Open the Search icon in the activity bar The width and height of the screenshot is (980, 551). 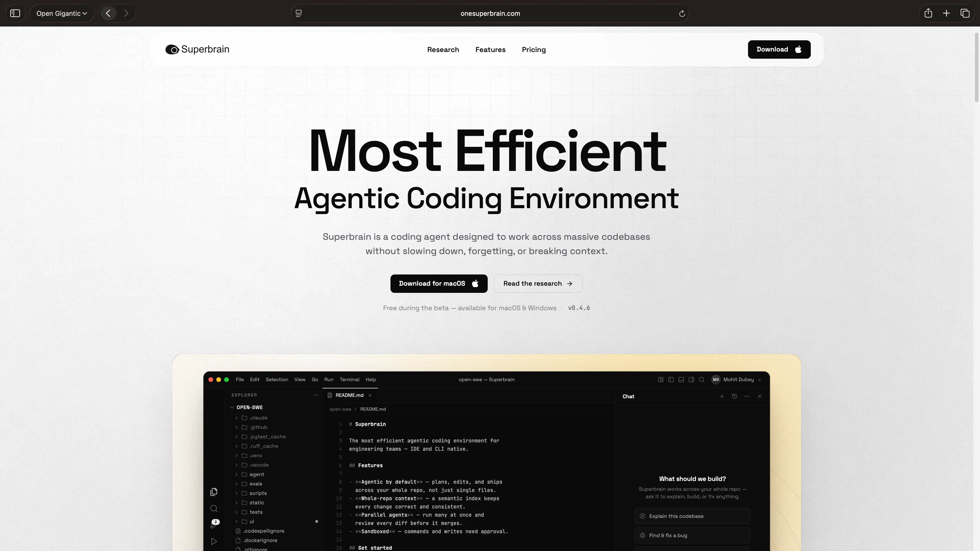pos(214,509)
